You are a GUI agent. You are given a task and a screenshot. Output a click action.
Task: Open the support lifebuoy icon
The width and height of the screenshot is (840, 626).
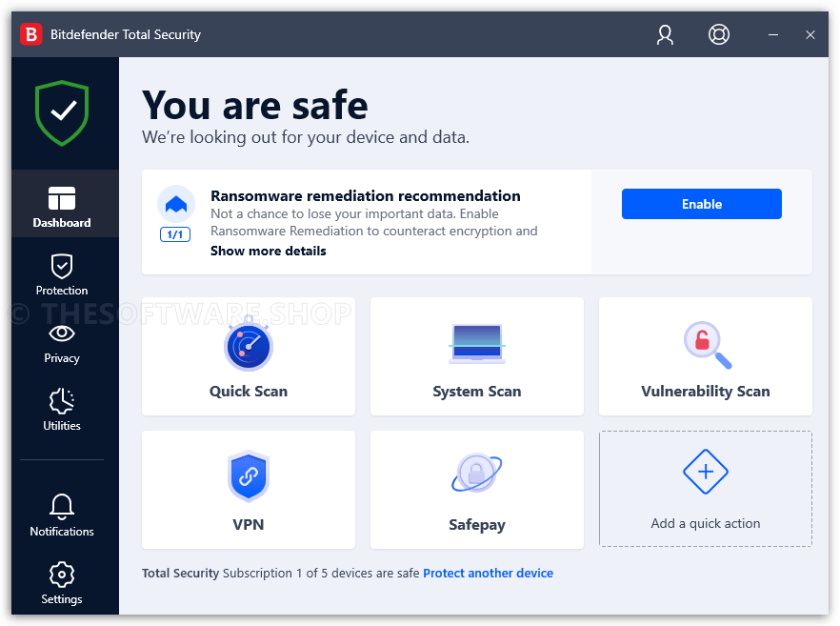tap(718, 35)
